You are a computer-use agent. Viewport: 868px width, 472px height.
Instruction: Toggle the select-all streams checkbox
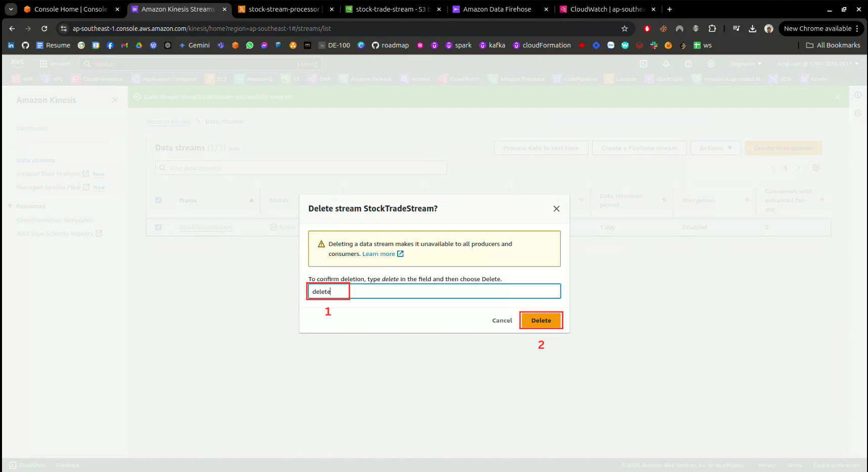(x=159, y=200)
